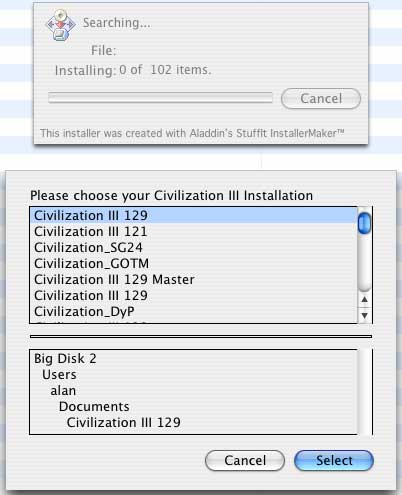Choose Civilization III 121 from the list

point(194,231)
